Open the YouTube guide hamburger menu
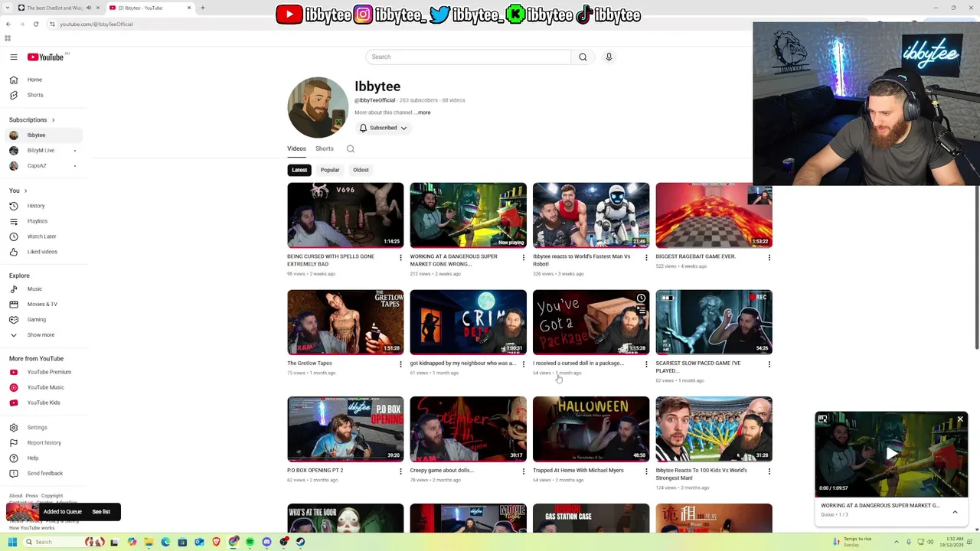This screenshot has height=551, width=980. (x=14, y=57)
